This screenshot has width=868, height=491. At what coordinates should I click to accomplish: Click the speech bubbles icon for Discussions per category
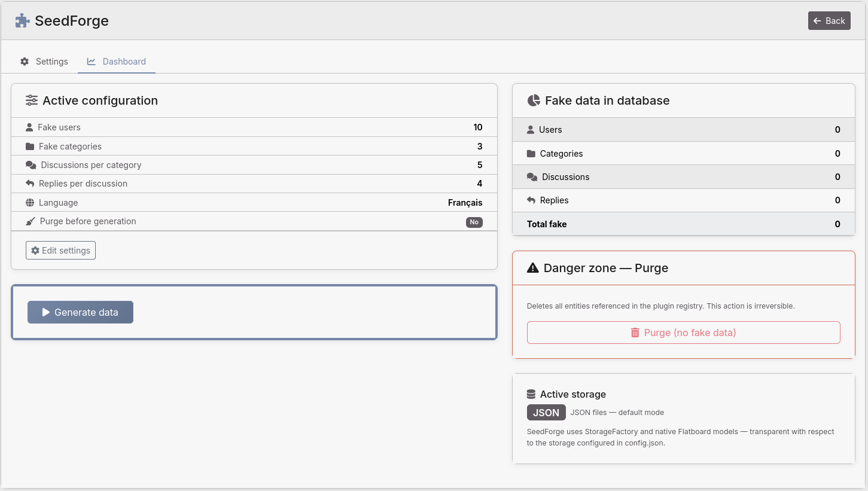coord(29,164)
